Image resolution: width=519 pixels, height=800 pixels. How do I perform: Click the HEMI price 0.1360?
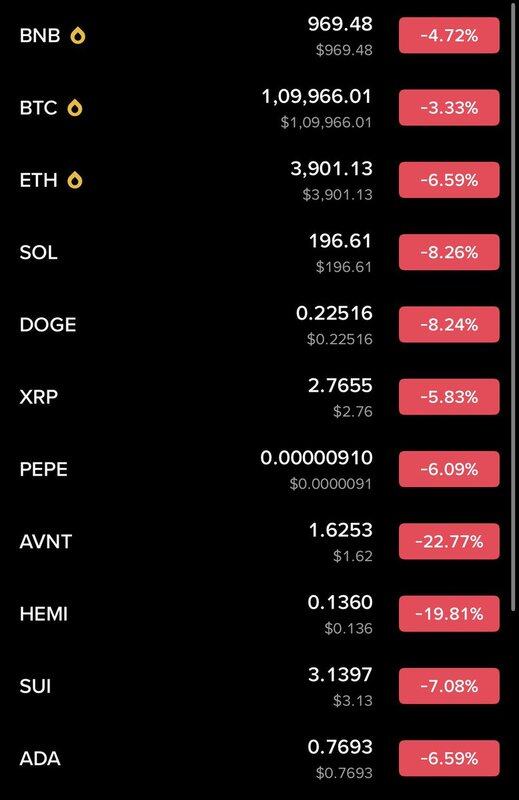pyautogui.click(x=340, y=603)
